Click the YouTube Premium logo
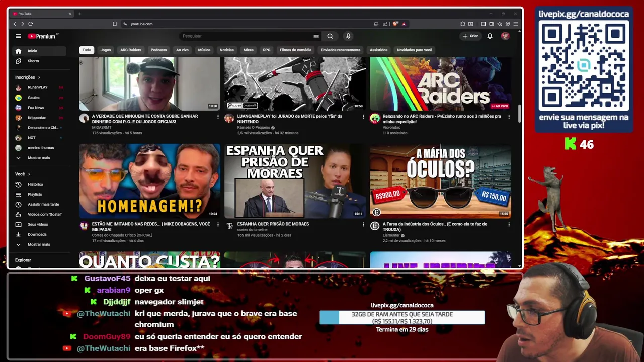Screen dimensions: 644x362 pyautogui.click(x=43, y=36)
